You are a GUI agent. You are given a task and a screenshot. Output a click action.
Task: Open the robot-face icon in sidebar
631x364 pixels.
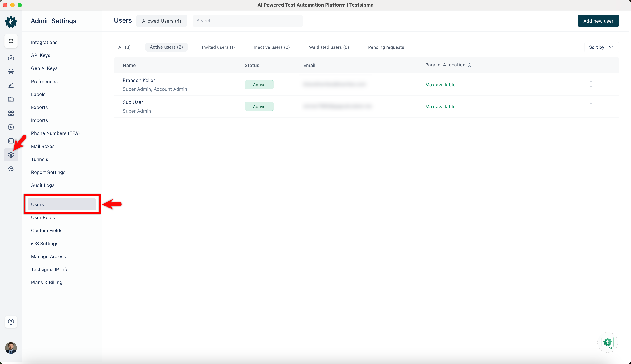(x=11, y=72)
